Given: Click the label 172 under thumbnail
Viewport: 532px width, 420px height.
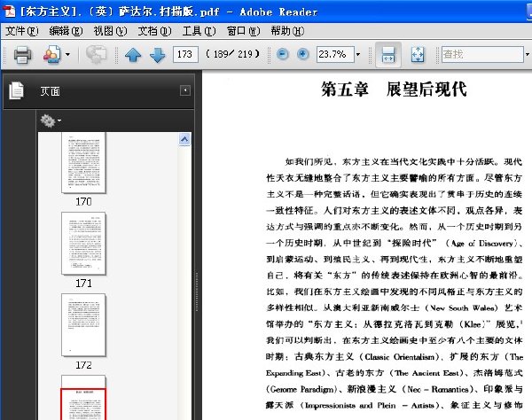Looking at the screenshot, I should [83, 365].
